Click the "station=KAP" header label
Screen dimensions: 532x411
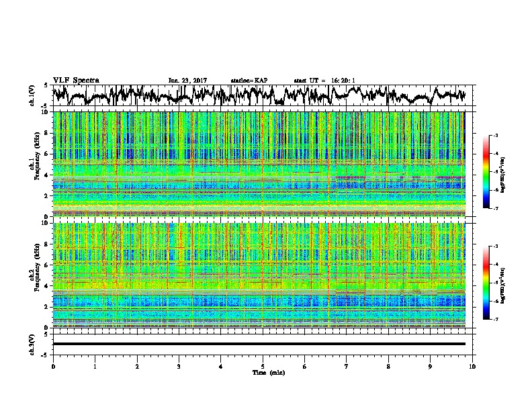249,81
